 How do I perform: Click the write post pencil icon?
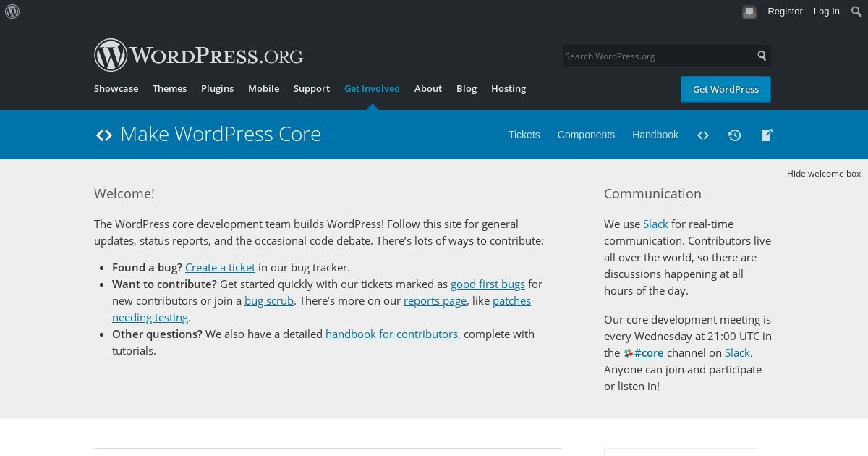coord(767,135)
